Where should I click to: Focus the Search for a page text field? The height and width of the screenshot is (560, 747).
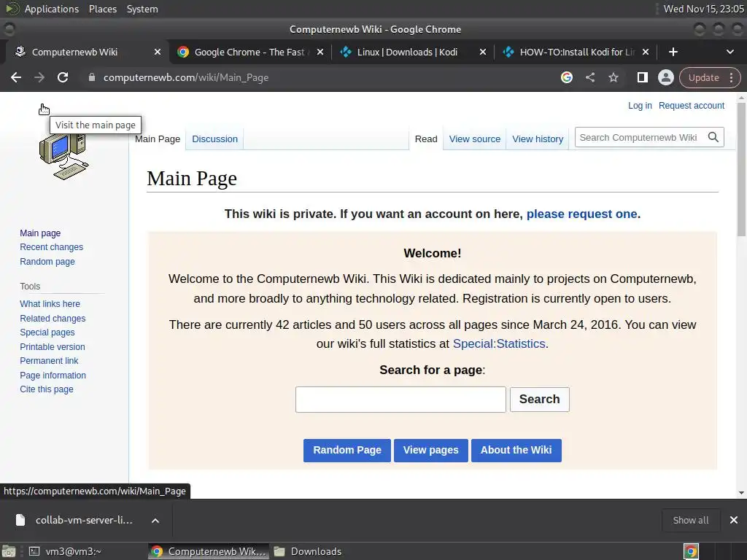click(x=400, y=400)
